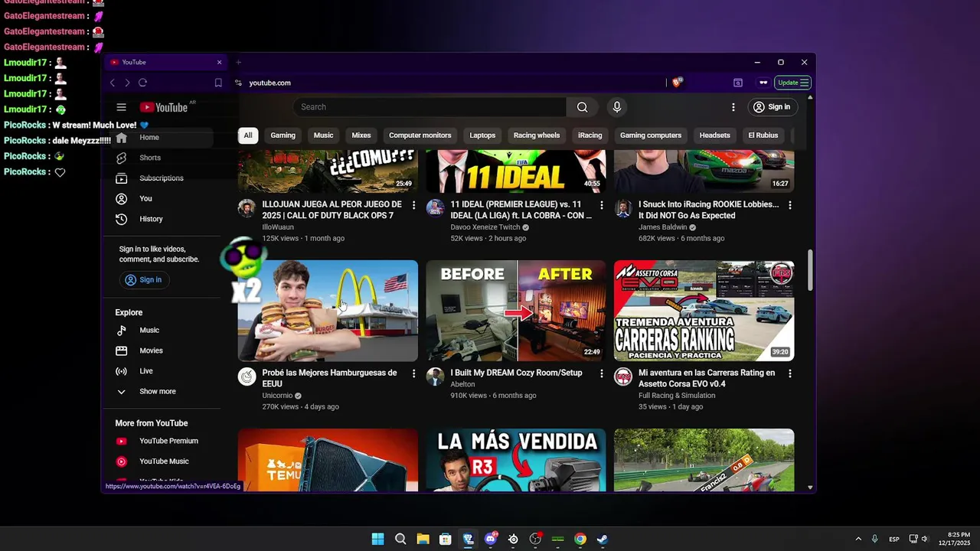Open Movies in Explore section

tap(162, 350)
